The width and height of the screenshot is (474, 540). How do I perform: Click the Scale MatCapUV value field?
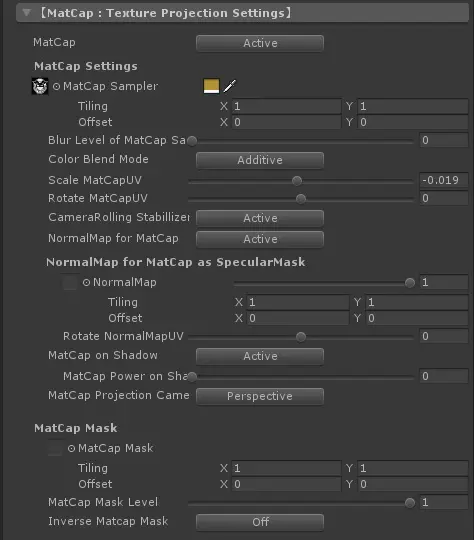pyautogui.click(x=444, y=180)
